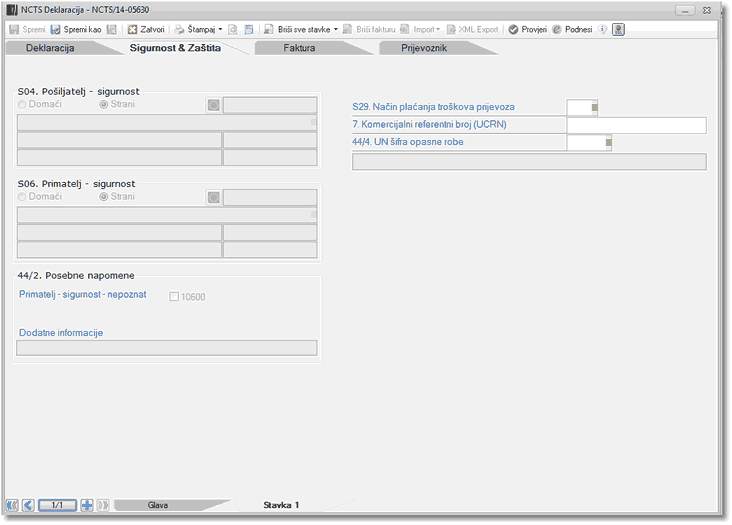Close the NCTS Deklaracija window

pyautogui.click(x=707, y=10)
